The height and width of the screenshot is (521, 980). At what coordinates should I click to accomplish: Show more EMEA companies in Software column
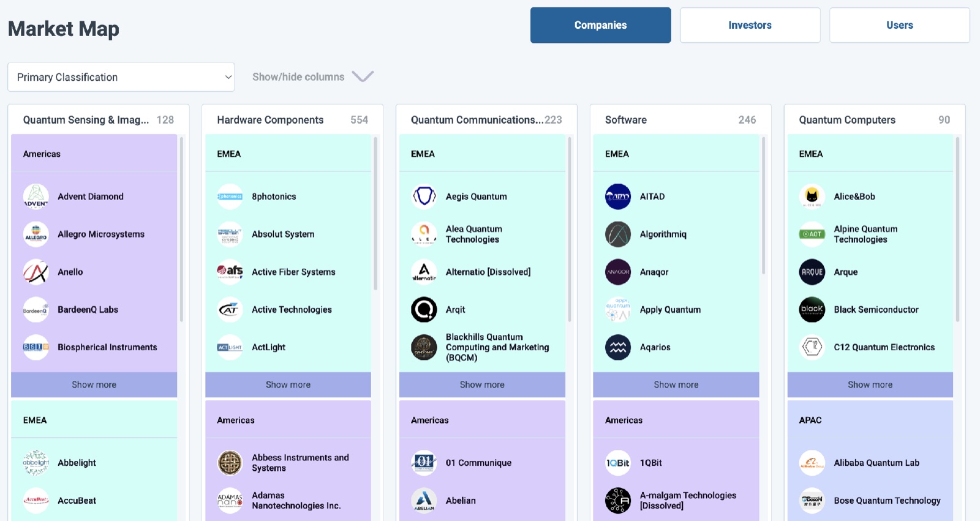pos(676,384)
